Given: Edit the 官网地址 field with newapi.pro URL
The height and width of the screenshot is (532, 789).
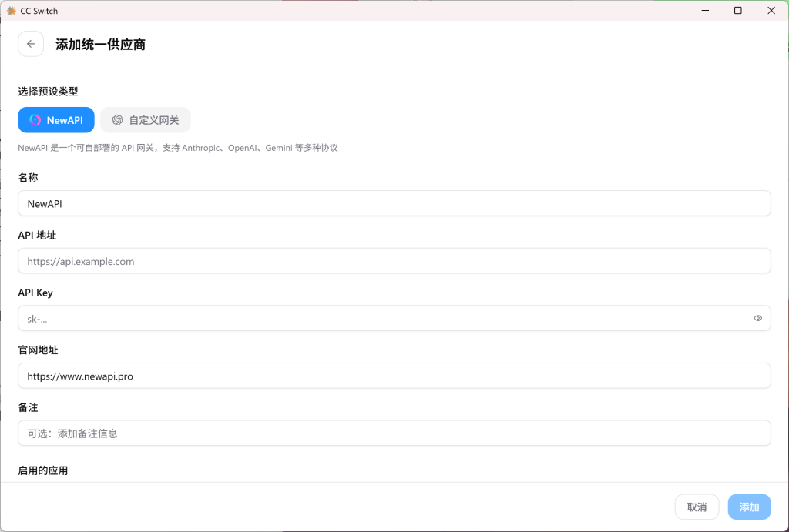Looking at the screenshot, I should point(394,376).
